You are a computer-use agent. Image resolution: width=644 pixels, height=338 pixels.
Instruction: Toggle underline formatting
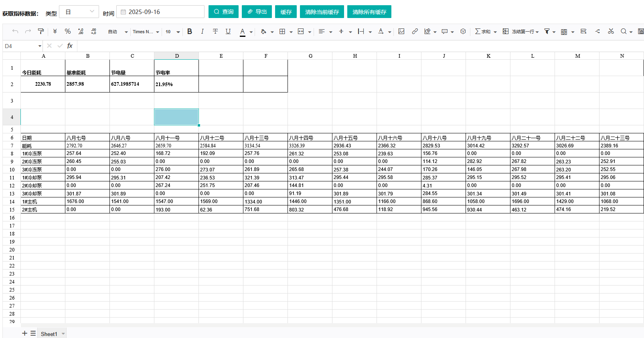(228, 31)
